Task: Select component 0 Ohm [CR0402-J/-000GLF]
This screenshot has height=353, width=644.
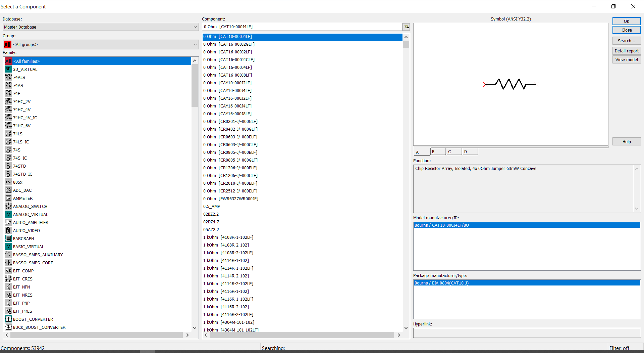Action: (x=302, y=129)
